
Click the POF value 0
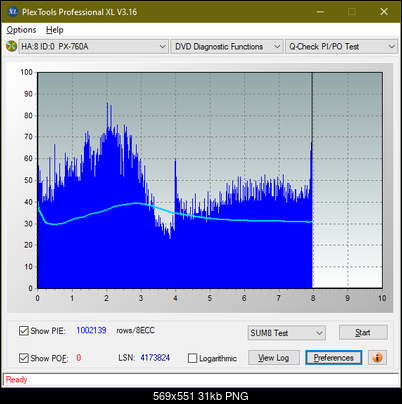tap(79, 358)
